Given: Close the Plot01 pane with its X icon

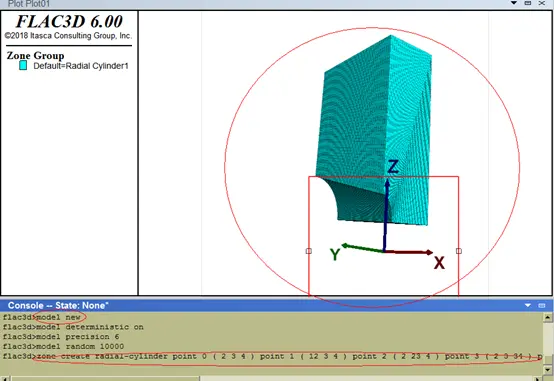Looking at the screenshot, I should tap(542, 3).
